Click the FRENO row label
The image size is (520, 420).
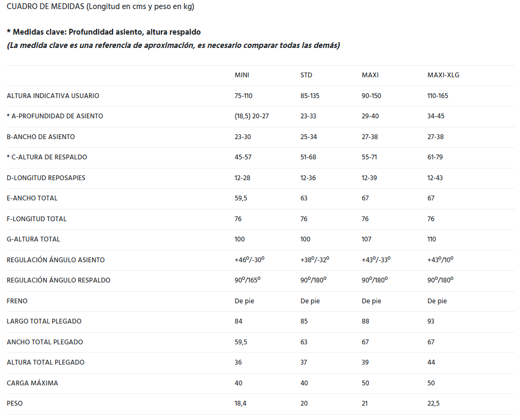[17, 301]
